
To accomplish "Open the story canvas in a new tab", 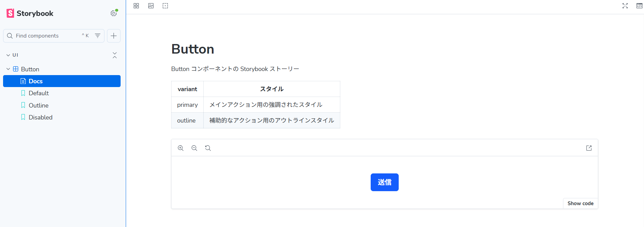I will (x=589, y=148).
